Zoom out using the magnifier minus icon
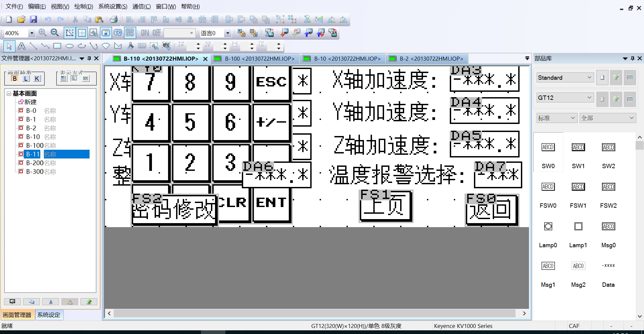644x334 pixels. [55, 33]
